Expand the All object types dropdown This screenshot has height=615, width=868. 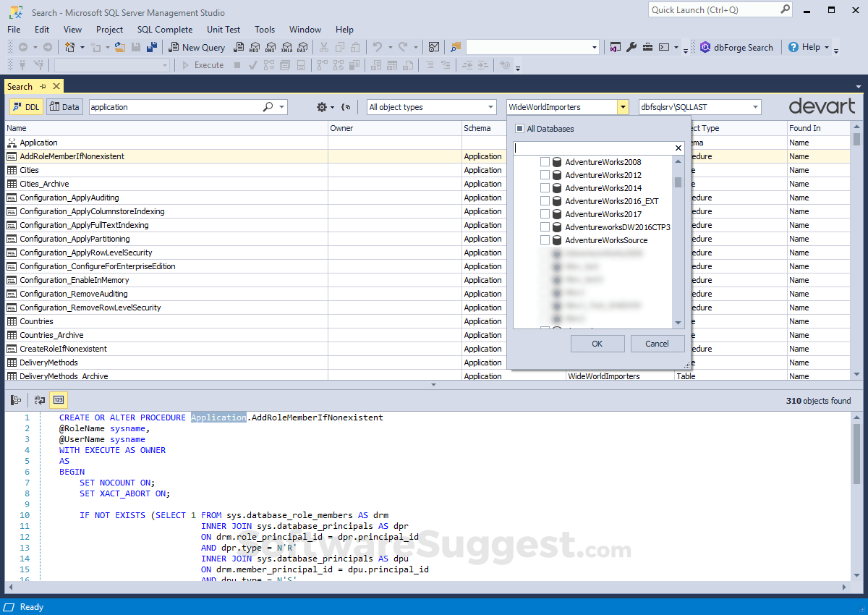tap(490, 107)
